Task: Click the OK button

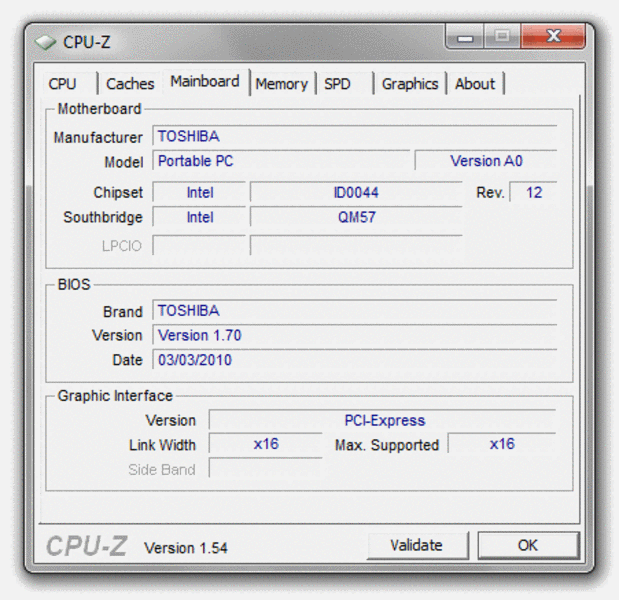Action: pos(528,545)
